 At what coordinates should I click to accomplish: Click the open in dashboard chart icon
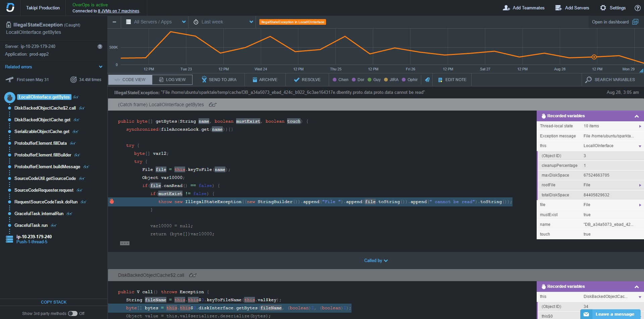635,22
